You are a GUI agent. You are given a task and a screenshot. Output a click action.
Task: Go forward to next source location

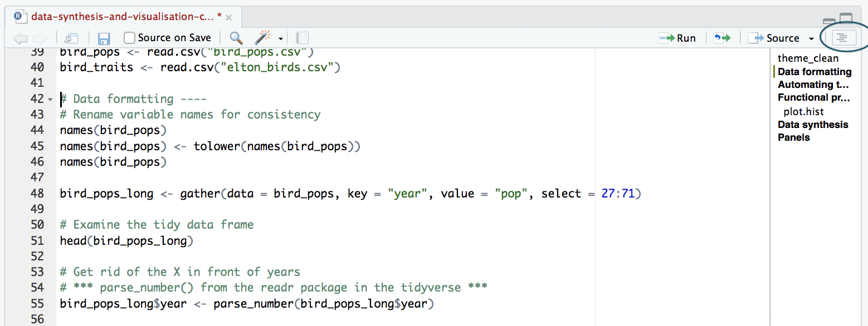click(40, 38)
